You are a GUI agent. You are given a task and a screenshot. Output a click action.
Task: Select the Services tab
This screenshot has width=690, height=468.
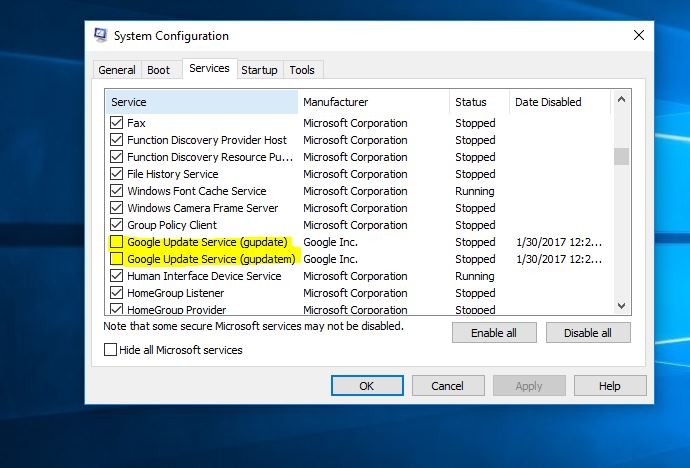point(209,69)
